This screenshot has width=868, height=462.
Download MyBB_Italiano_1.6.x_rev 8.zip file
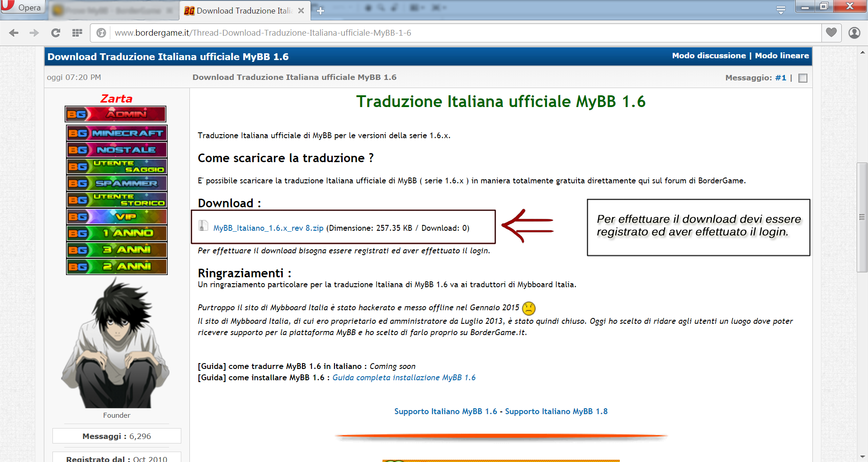268,228
